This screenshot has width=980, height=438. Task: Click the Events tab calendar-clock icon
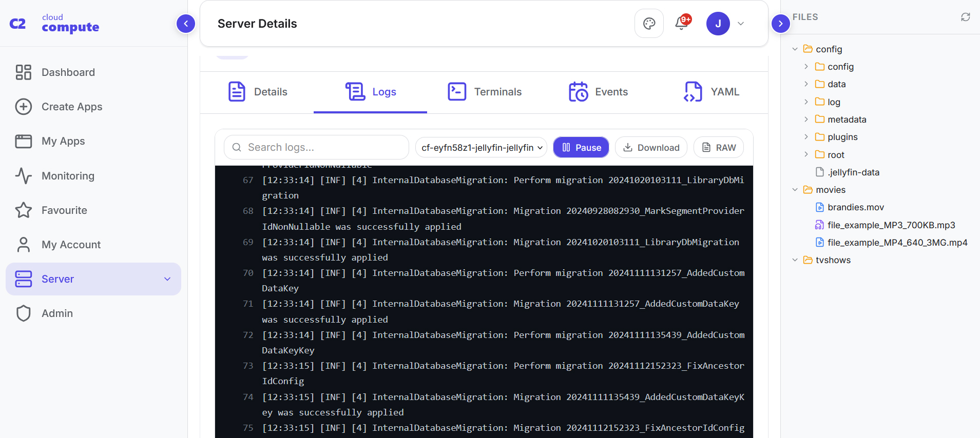pos(578,92)
